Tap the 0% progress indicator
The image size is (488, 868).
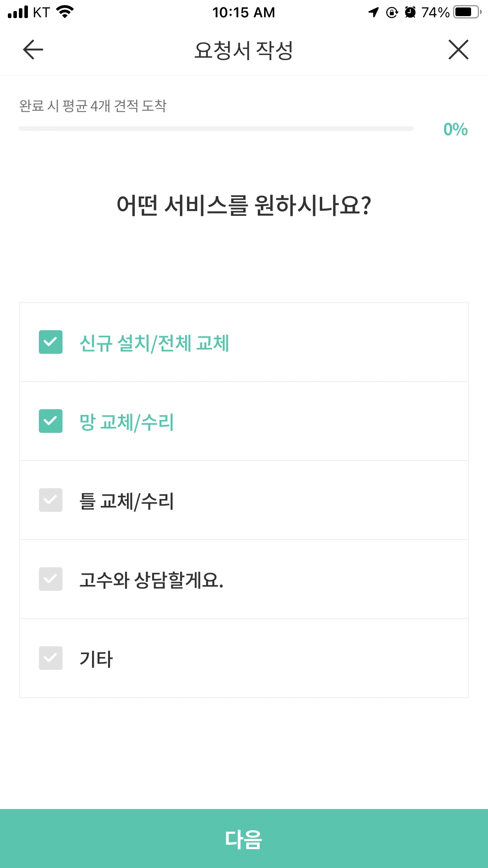(x=455, y=129)
